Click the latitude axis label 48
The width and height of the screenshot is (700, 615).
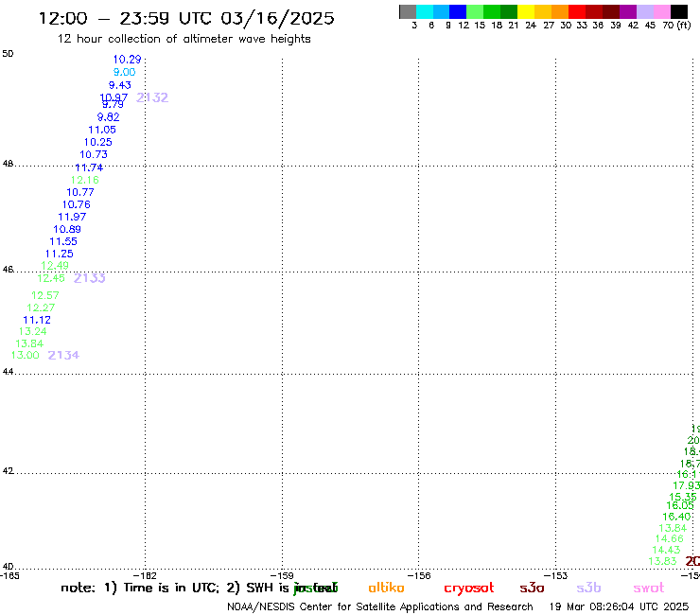click(8, 164)
